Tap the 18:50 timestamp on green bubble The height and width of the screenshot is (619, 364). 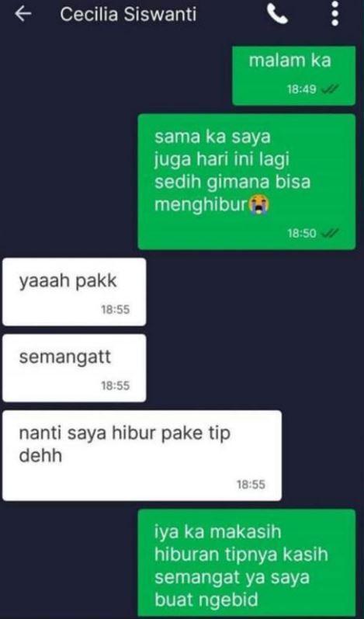(x=302, y=234)
